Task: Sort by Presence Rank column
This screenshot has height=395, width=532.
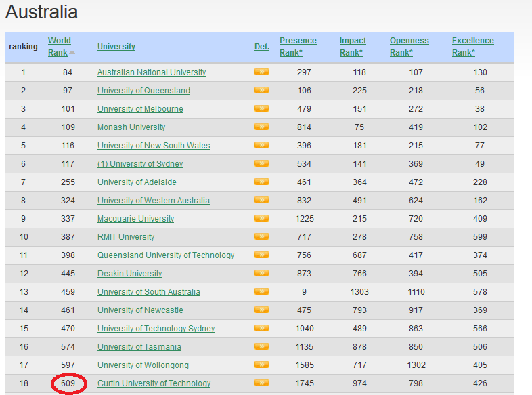Action: coord(298,47)
